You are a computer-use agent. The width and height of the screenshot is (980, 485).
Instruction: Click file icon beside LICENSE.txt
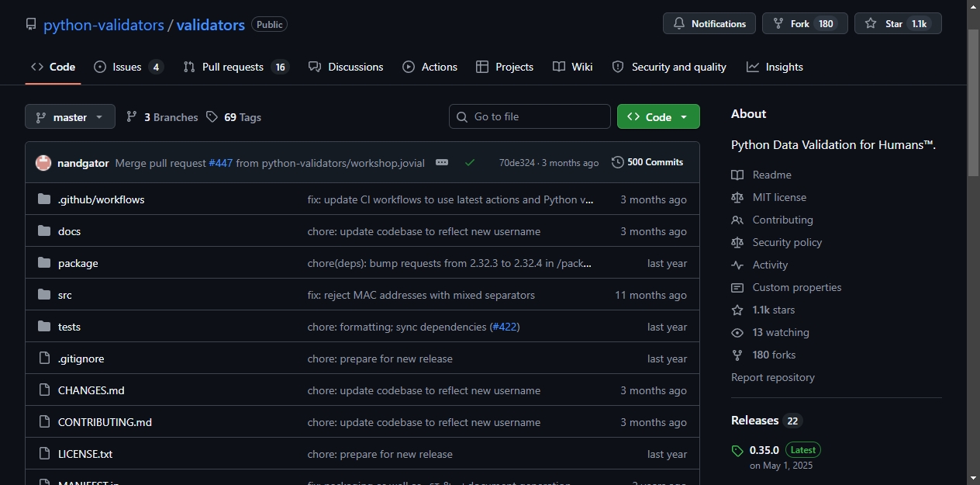tap(44, 454)
